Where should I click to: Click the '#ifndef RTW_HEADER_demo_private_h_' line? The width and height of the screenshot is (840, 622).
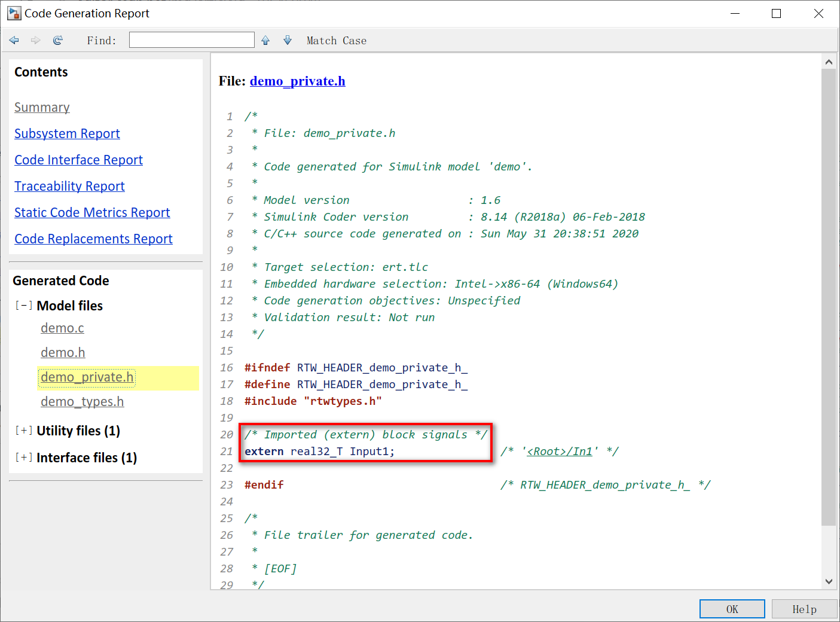click(x=356, y=368)
